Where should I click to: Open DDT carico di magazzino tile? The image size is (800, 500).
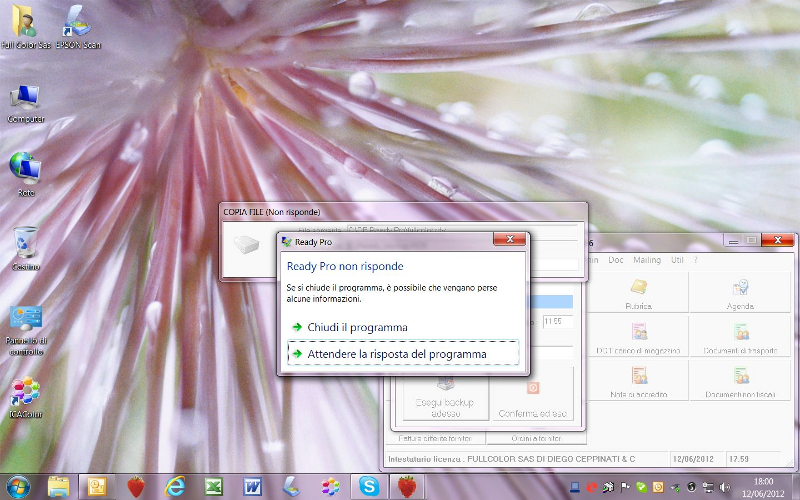coord(638,336)
